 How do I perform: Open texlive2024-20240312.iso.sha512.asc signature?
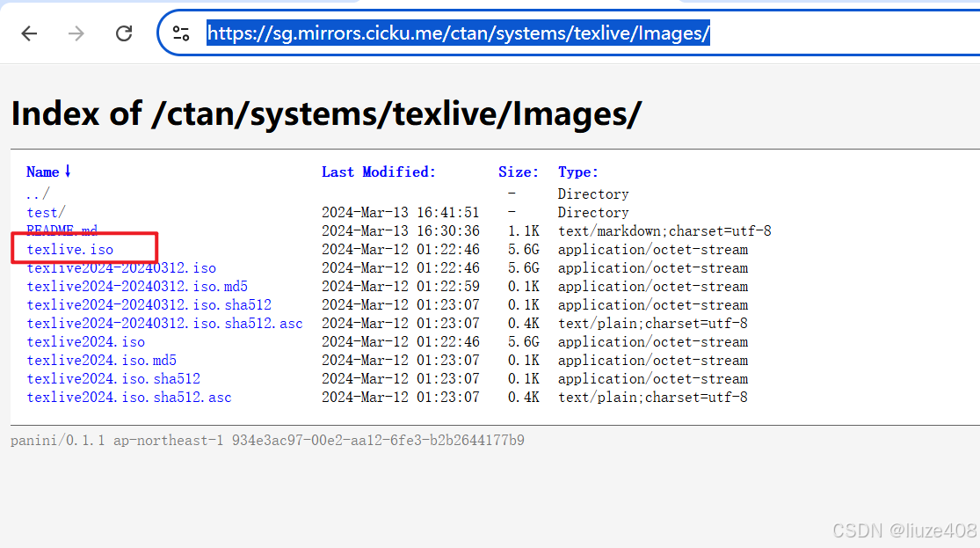click(x=164, y=324)
